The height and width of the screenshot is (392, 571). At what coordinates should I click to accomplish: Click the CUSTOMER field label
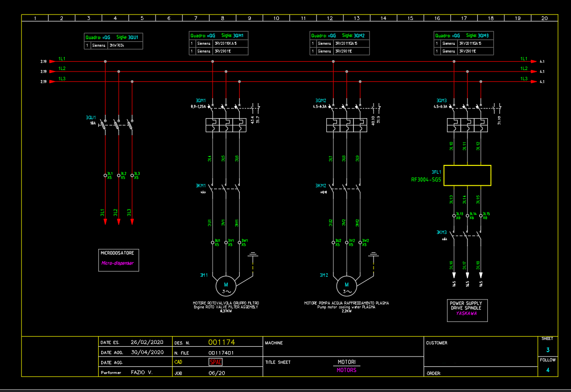(437, 343)
